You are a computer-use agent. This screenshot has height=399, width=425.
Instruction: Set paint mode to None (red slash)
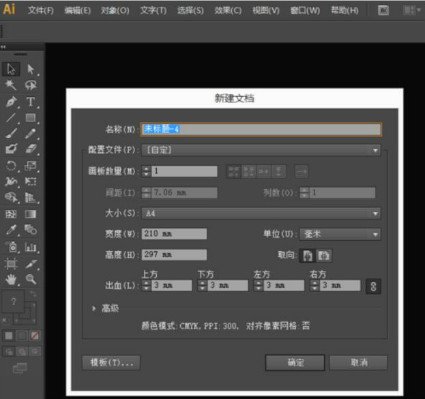click(x=35, y=335)
